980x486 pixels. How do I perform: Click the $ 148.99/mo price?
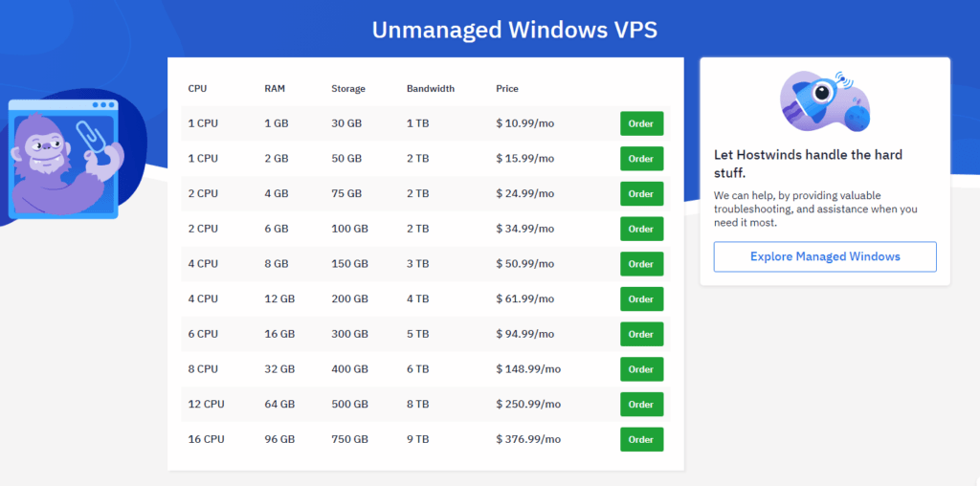coord(528,369)
